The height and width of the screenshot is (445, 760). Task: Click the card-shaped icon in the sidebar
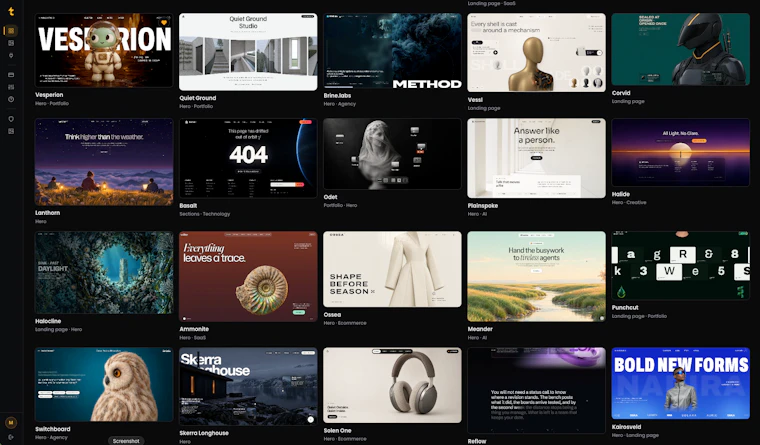[x=11, y=75]
